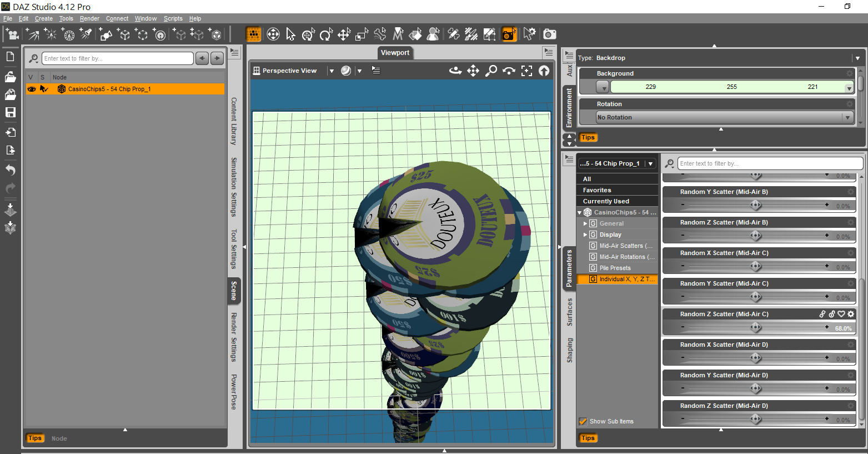
Task: Click the Background color value swatch
Action: (732, 87)
